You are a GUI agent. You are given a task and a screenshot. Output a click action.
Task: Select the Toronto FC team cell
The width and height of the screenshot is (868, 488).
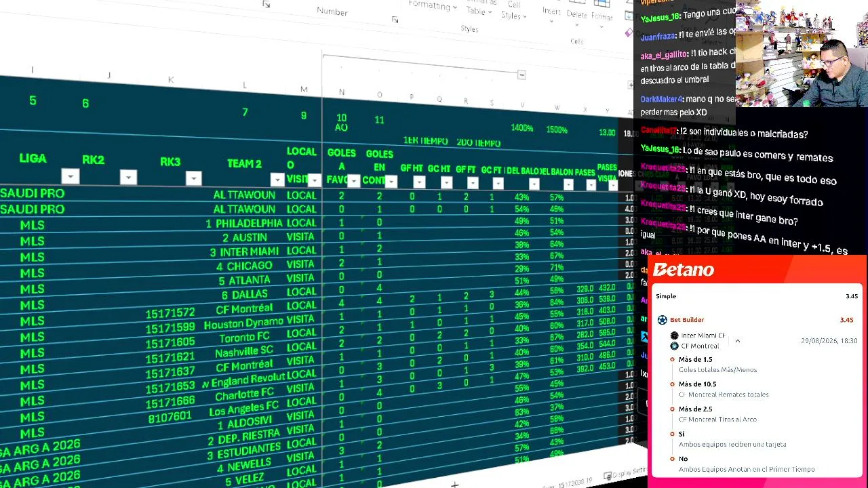pos(244,338)
